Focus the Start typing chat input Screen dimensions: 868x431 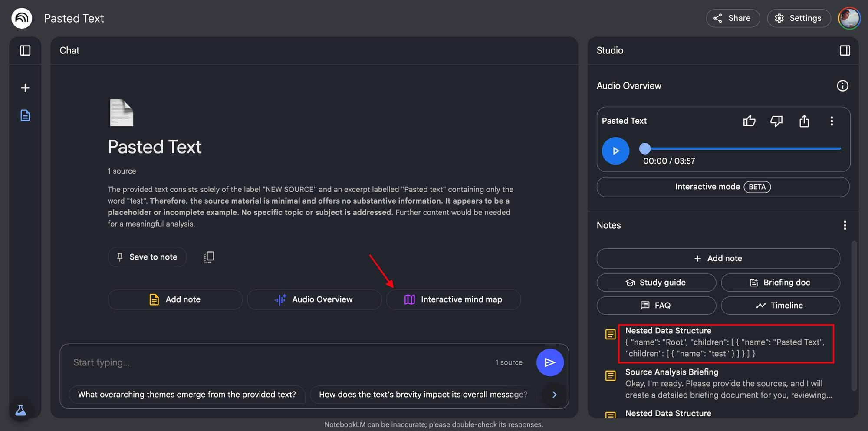click(278, 362)
